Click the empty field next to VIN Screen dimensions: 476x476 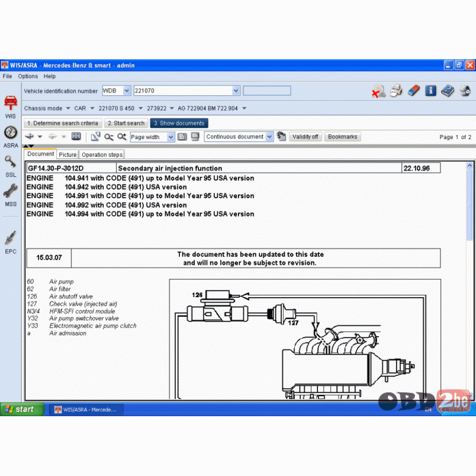[267, 90]
